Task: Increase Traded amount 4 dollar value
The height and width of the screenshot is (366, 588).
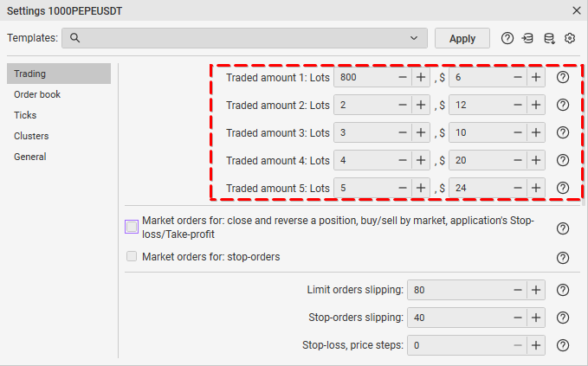Action: click(536, 160)
